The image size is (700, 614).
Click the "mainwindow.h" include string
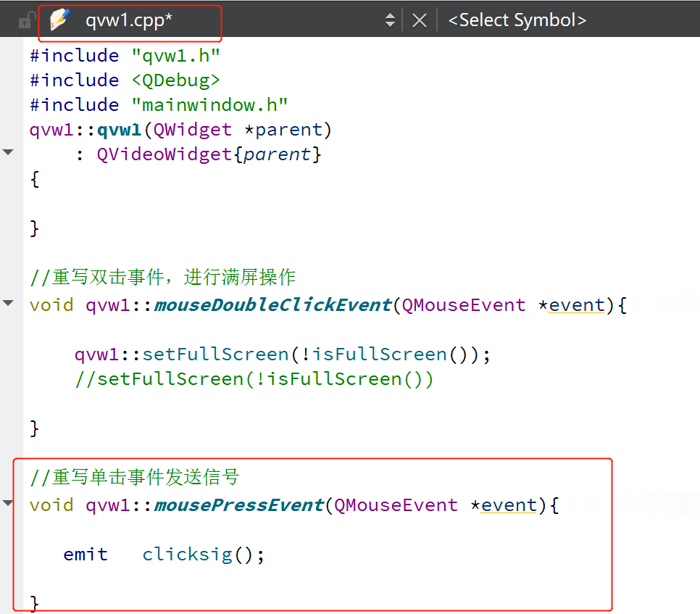209,105
